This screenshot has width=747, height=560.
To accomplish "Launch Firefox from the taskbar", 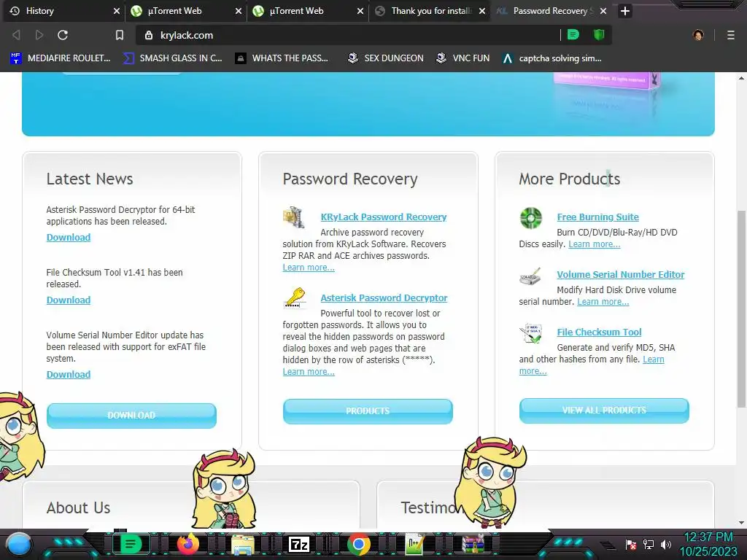I will tap(189, 544).
